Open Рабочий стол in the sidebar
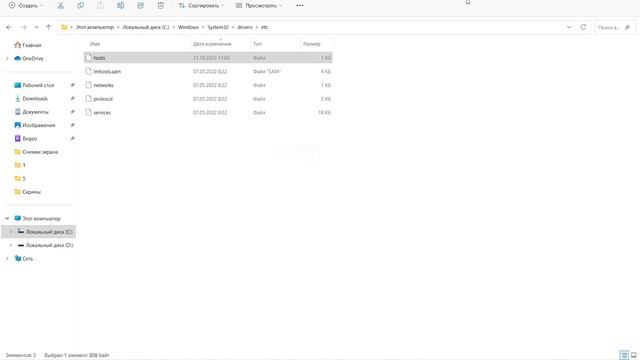 point(34,85)
